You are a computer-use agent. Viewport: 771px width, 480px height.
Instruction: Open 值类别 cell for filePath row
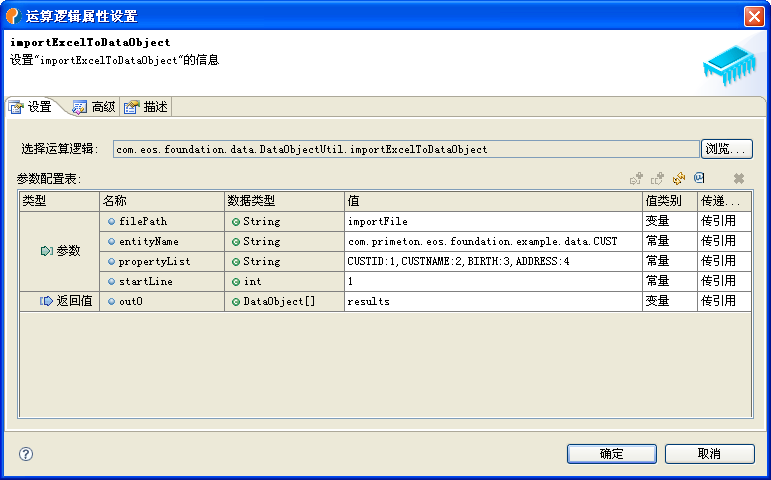pos(668,221)
